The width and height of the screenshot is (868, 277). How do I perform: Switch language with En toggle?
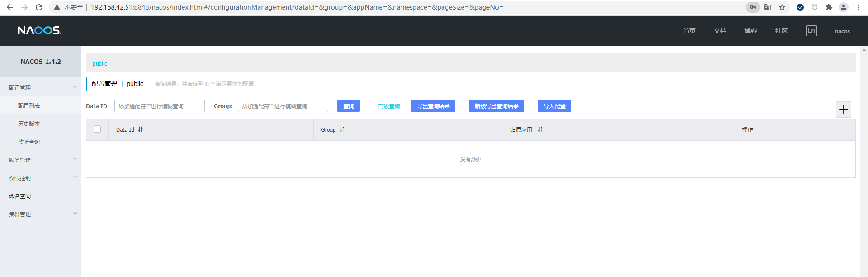point(811,30)
